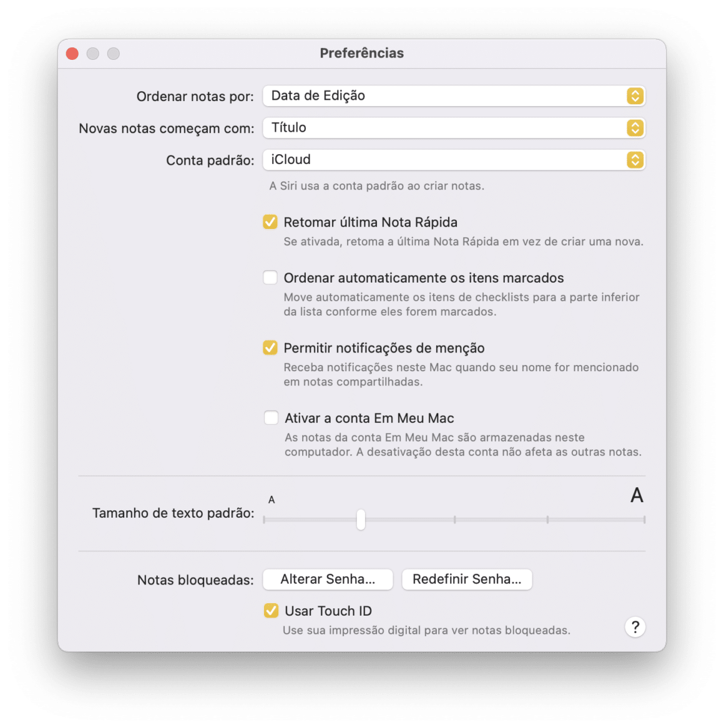Click the help question mark icon
This screenshot has height=728, width=724.
635,627
